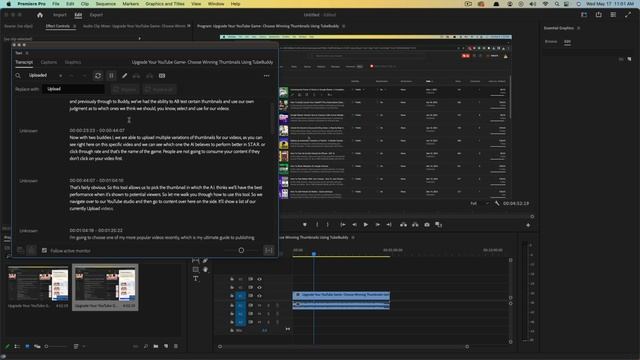Click the pause-shaped icon in Transcript toolbar
Viewport: 640px width, 360px height.
tap(111, 76)
